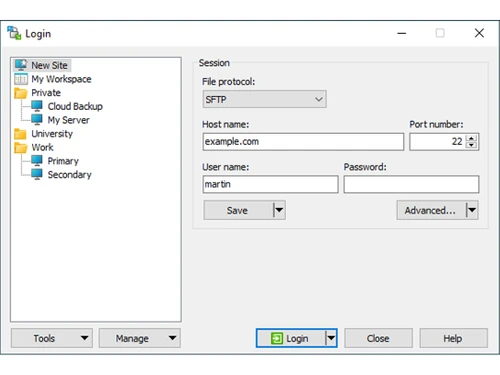Select the Cloud Backup site
This screenshot has height=375, width=500.
coord(75,106)
